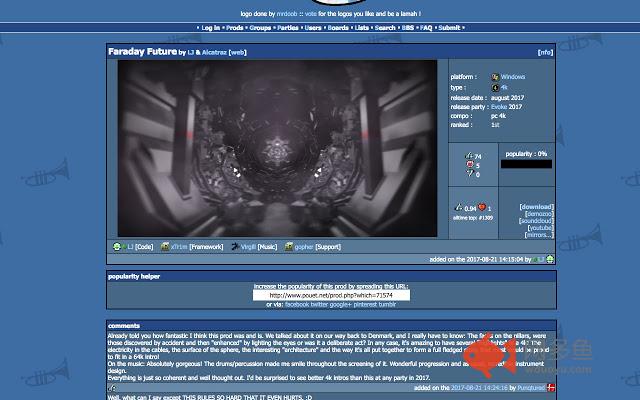Screen dimensions: 640x400
Task: Open the Submit menu item
Action: (x=449, y=28)
